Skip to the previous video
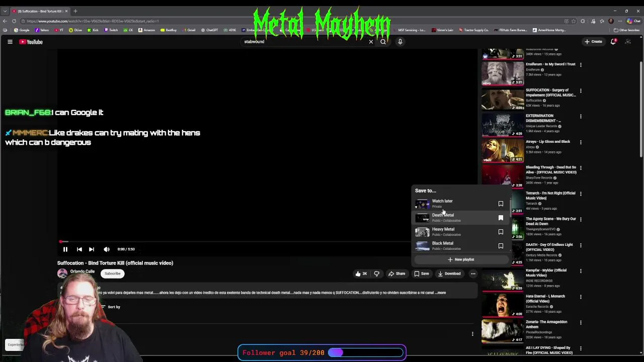This screenshot has height=362, width=644. 79,249
